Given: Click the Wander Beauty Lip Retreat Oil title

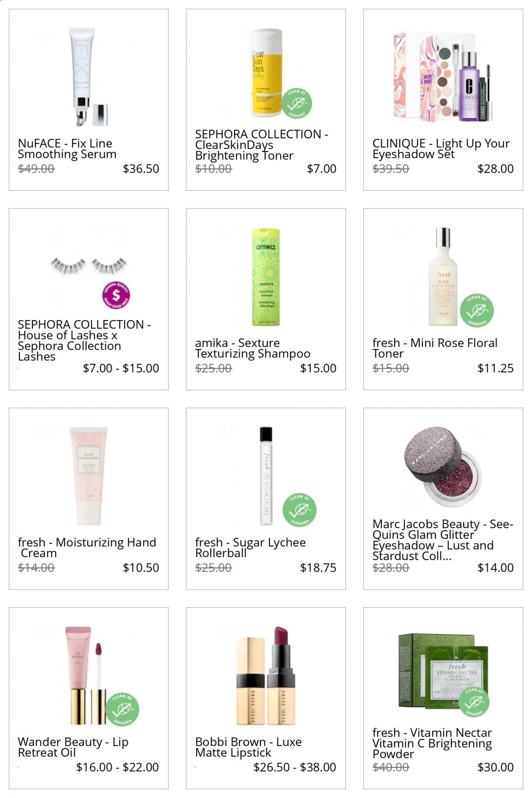Looking at the screenshot, I should (x=73, y=747).
